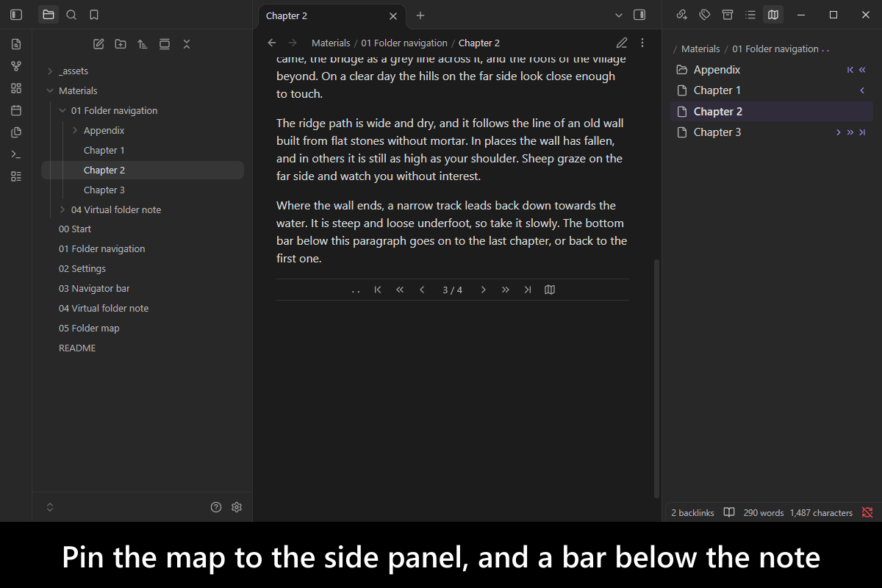This screenshot has height=588, width=882.
Task: Switch note to editing mode pencil icon
Action: pyautogui.click(x=622, y=43)
